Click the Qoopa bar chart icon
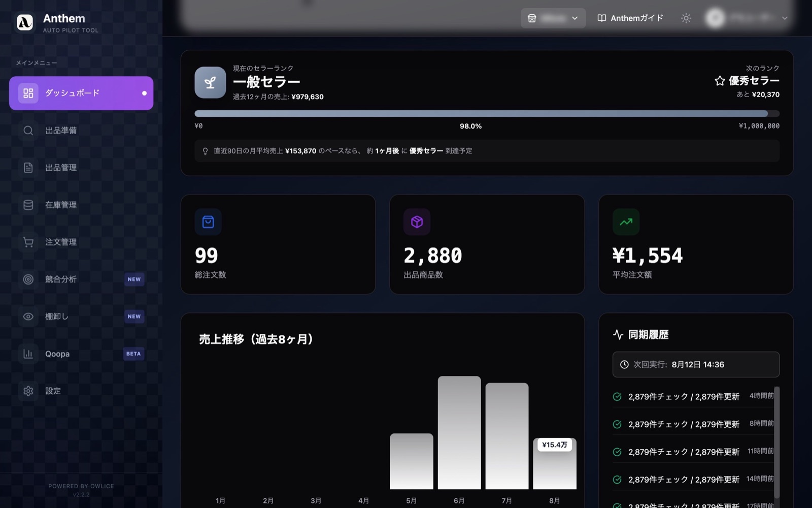Screen dimensions: 812x508 pyautogui.click(x=28, y=354)
